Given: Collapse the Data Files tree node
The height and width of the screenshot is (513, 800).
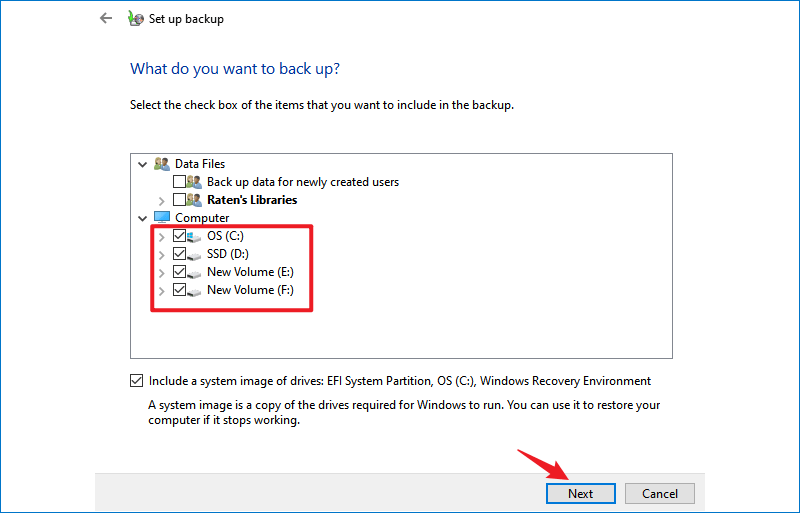Looking at the screenshot, I should [142, 164].
